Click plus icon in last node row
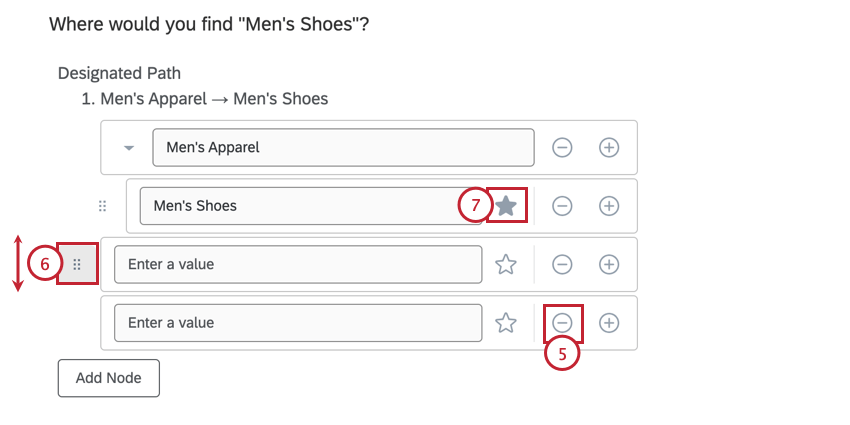The width and height of the screenshot is (850, 425). click(x=609, y=323)
